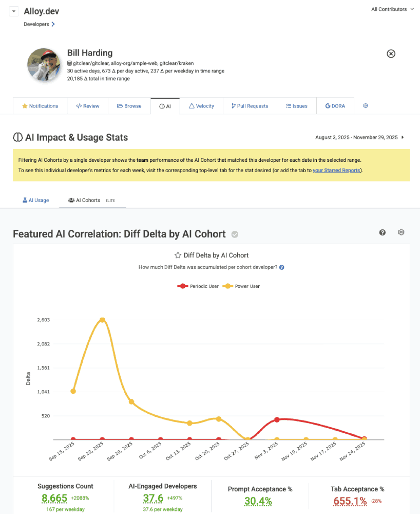
Task: Click the verified checkmark beside the chart heading
Action: click(235, 234)
